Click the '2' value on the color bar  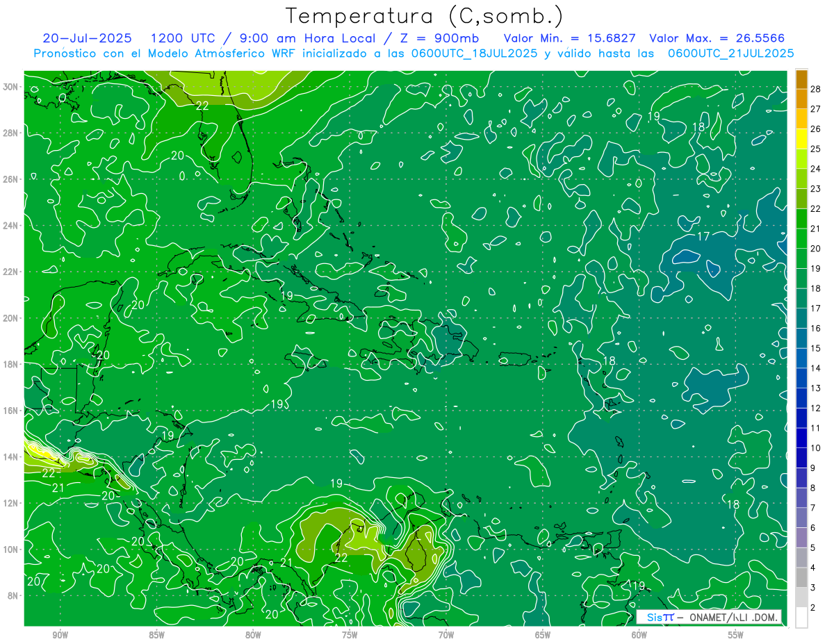pyautogui.click(x=813, y=607)
